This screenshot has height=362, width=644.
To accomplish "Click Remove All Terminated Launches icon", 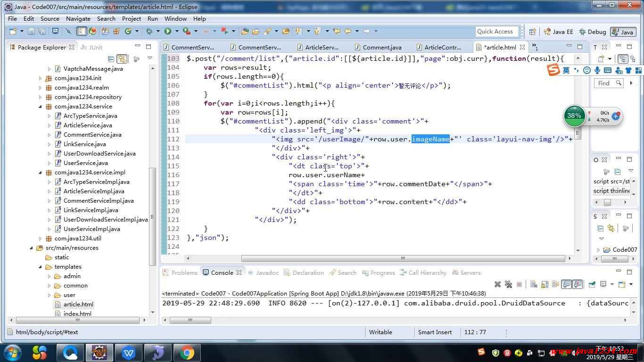I will click(508, 284).
